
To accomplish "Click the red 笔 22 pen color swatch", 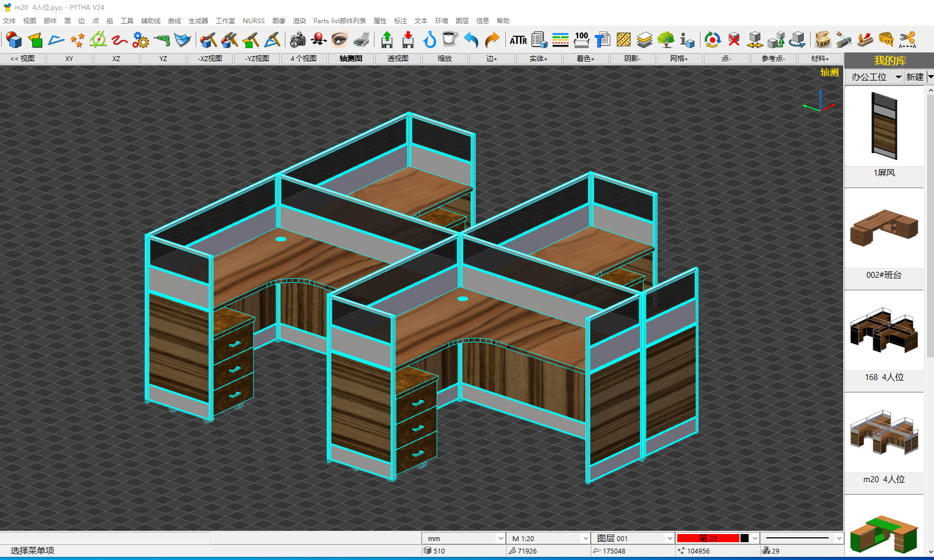I will click(x=708, y=538).
